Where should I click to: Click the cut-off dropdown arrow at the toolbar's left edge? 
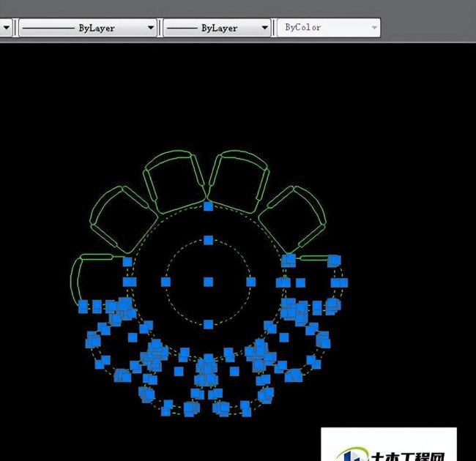[x=6, y=28]
